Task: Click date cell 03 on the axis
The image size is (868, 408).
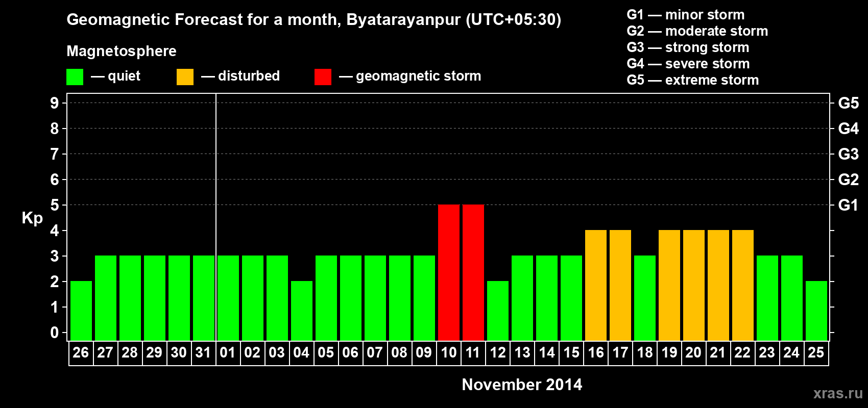Action: click(277, 353)
